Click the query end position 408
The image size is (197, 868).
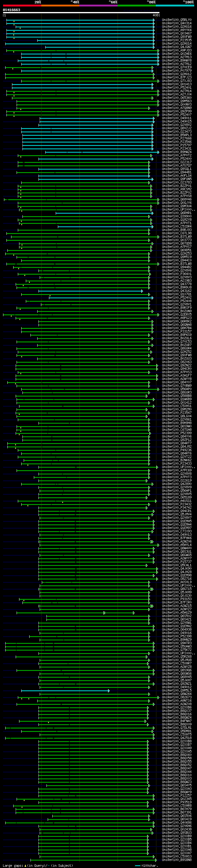155,15
